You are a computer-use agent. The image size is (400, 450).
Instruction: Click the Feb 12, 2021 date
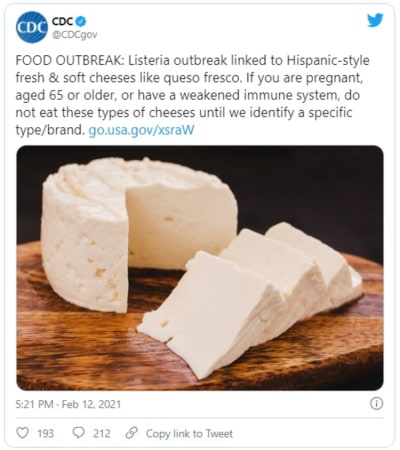[x=91, y=404]
